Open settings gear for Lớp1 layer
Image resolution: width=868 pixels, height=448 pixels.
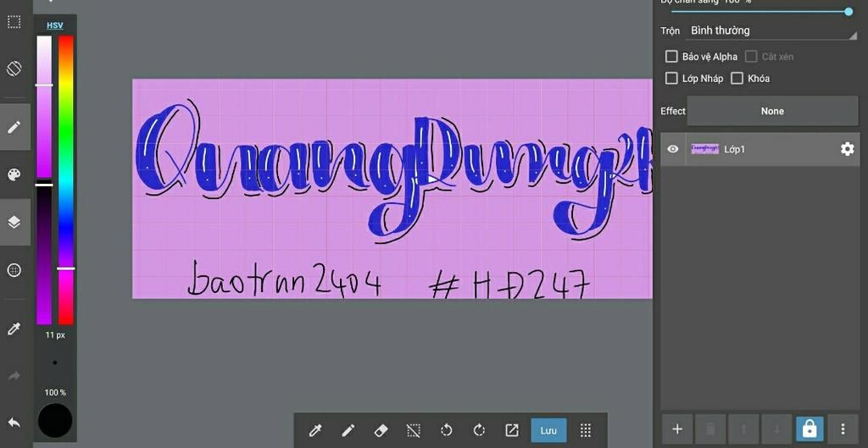(847, 149)
